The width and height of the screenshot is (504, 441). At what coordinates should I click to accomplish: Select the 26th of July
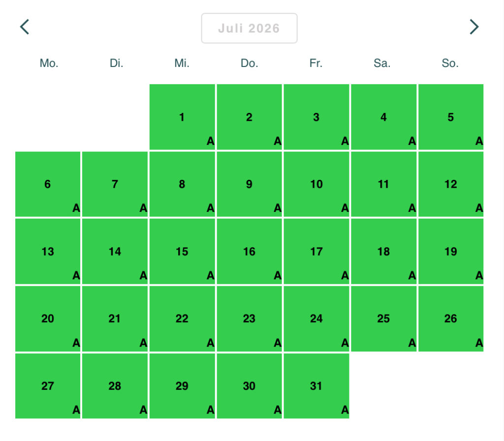[x=450, y=318]
